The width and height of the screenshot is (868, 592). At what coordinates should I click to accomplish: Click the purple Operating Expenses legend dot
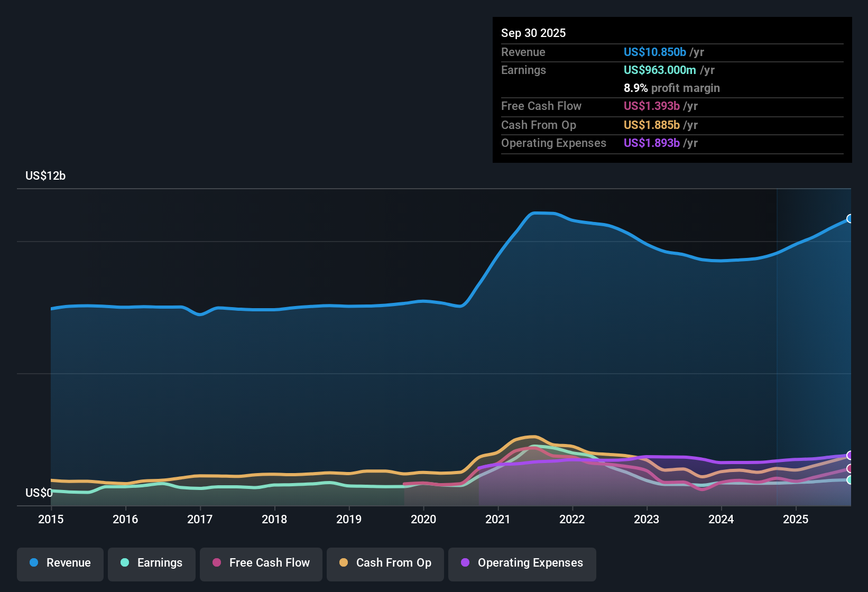click(x=465, y=563)
